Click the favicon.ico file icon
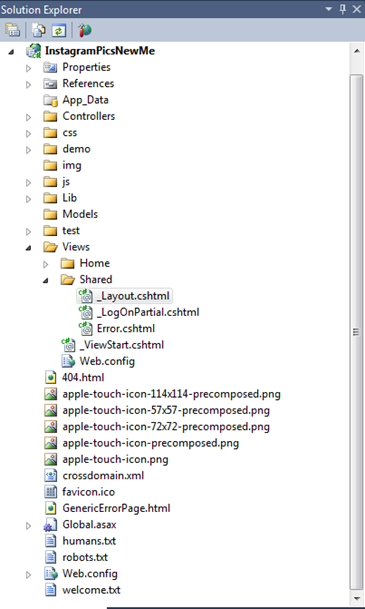The width and height of the screenshot is (365, 609). pos(50,492)
